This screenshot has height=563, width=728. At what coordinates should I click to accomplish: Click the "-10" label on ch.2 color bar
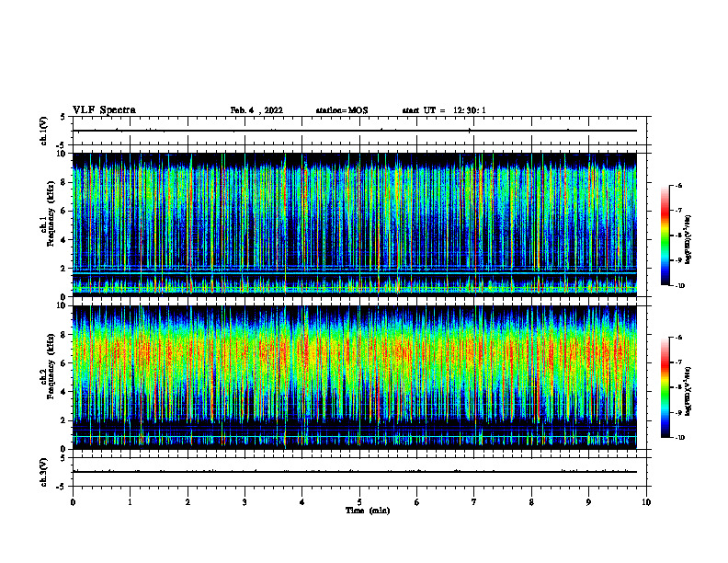680,438
